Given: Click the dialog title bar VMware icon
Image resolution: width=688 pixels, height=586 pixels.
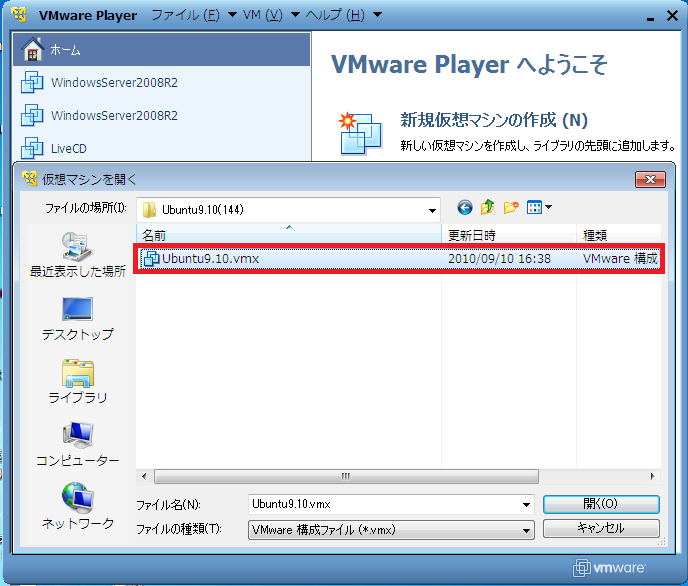Looking at the screenshot, I should (x=29, y=179).
